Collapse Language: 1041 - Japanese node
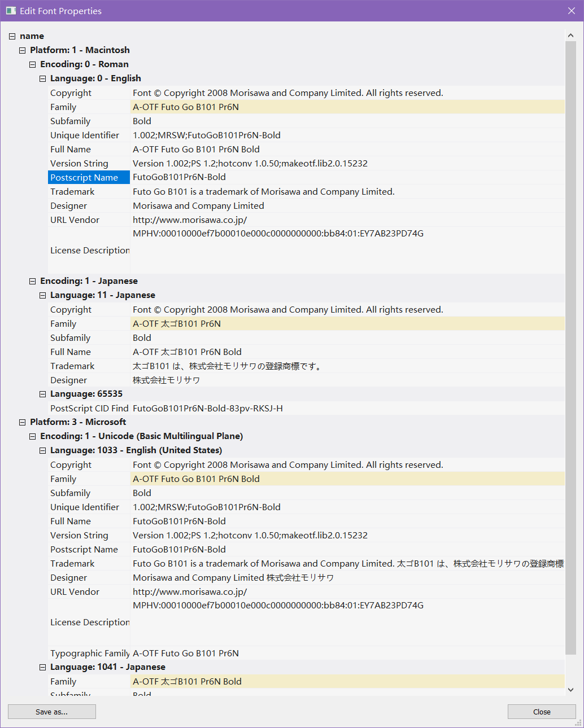This screenshot has height=728, width=584. click(42, 667)
